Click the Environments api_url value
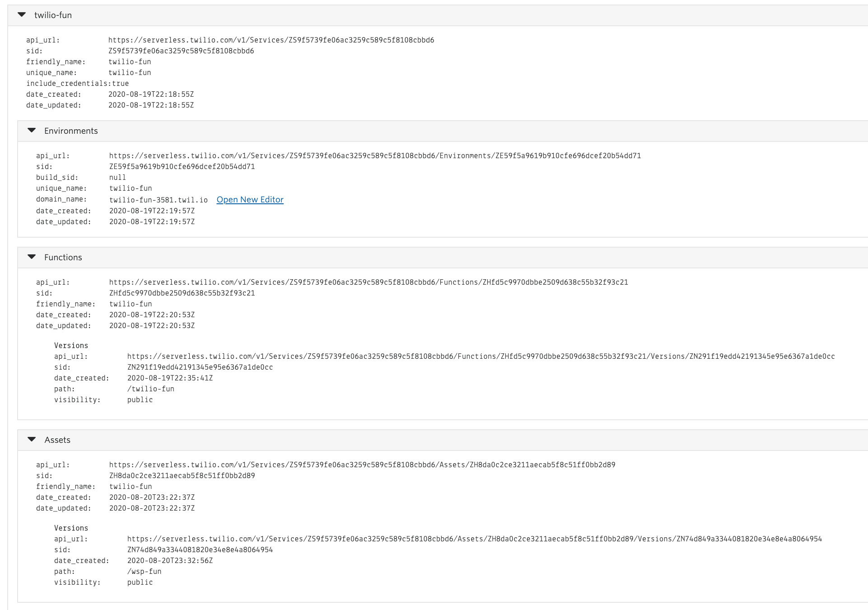Screen dimensions: 868x610 (375, 156)
